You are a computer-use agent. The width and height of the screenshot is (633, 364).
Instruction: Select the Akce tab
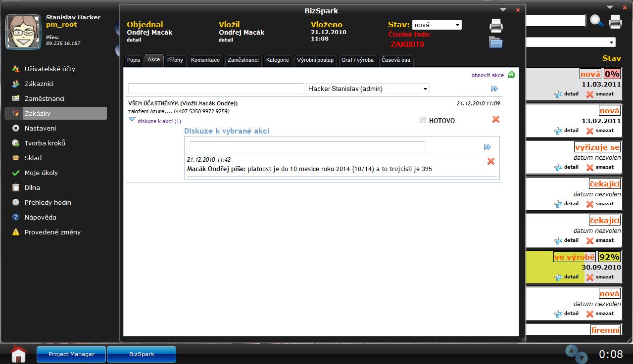coord(154,60)
